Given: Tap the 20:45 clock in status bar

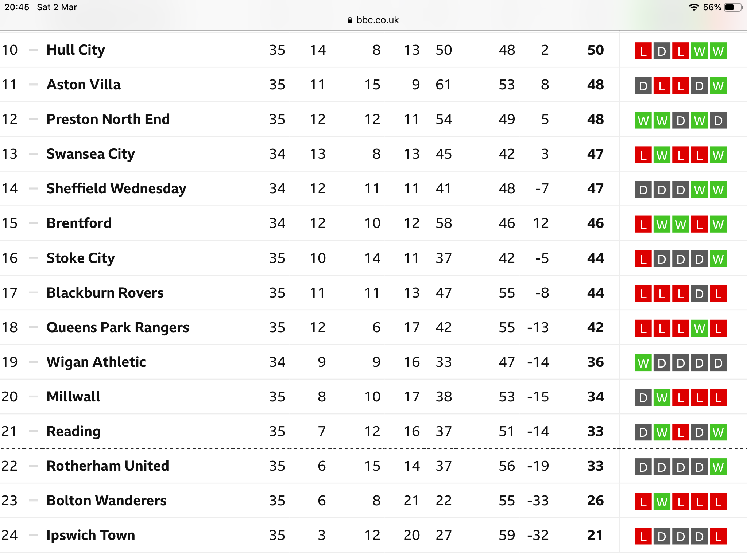Looking at the screenshot, I should click(17, 7).
